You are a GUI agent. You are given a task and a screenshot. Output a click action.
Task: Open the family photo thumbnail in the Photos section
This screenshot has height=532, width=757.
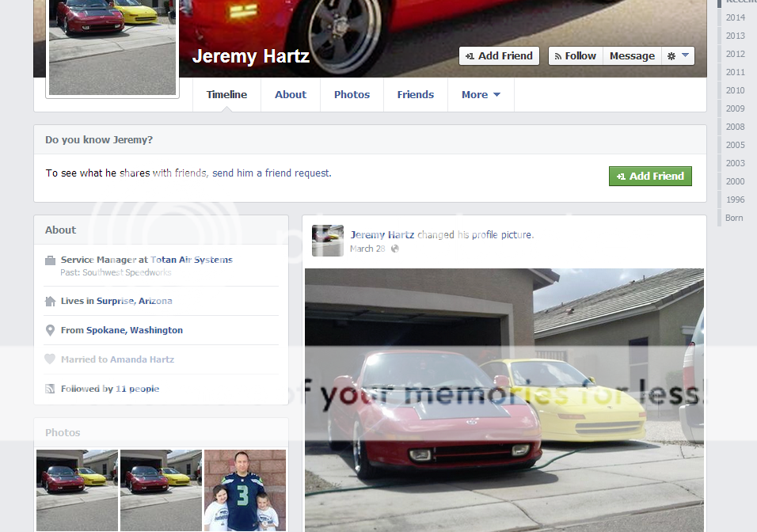click(x=245, y=490)
